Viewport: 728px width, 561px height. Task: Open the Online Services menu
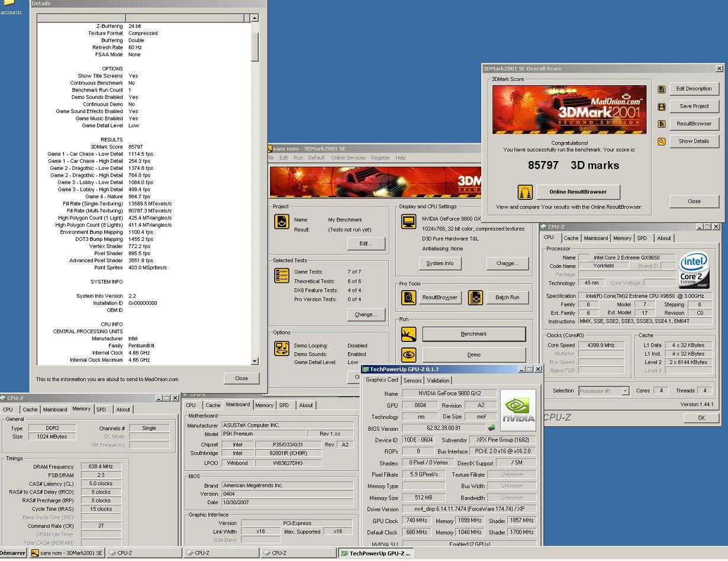point(348,158)
